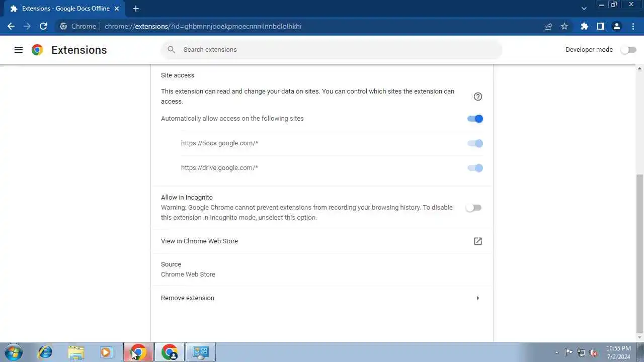Open the Extensions main menu hamburger icon

19,50
